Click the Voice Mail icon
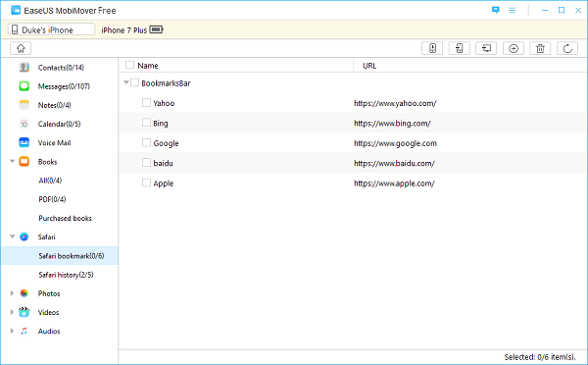 [x=24, y=142]
